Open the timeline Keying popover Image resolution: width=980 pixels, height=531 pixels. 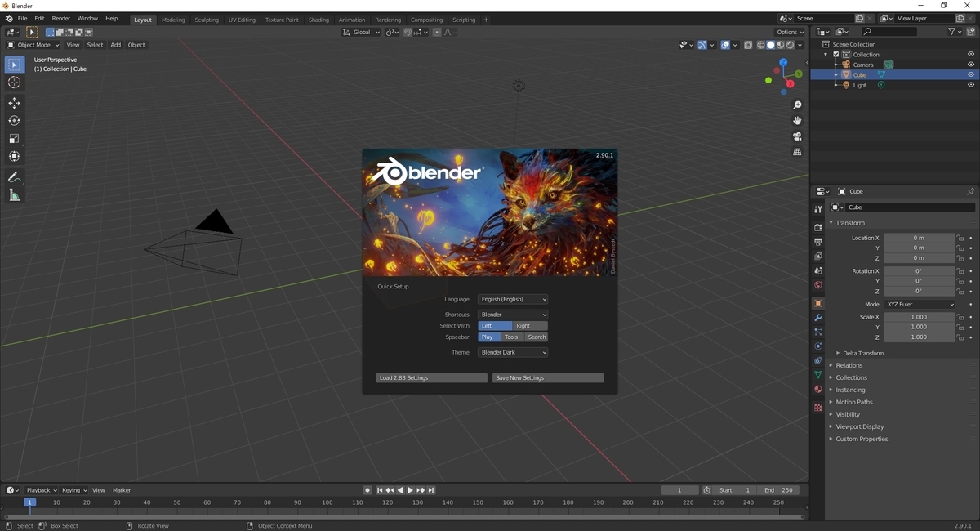tap(74, 490)
